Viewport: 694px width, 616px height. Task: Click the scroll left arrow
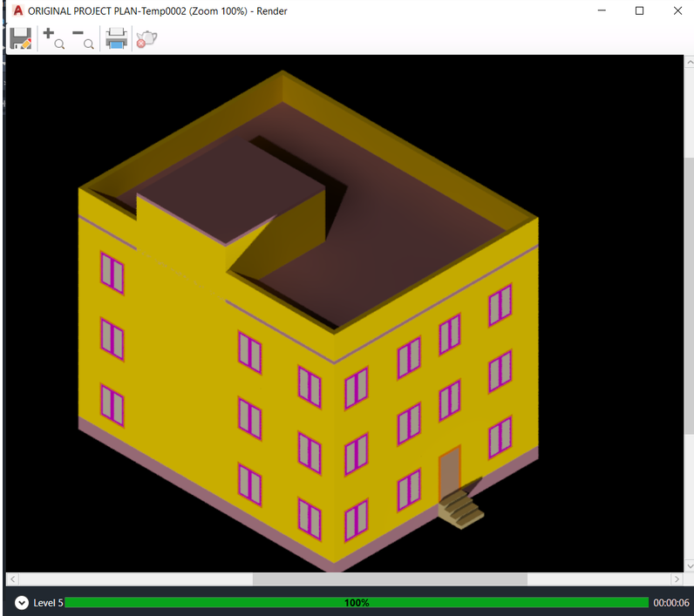tap(12, 579)
